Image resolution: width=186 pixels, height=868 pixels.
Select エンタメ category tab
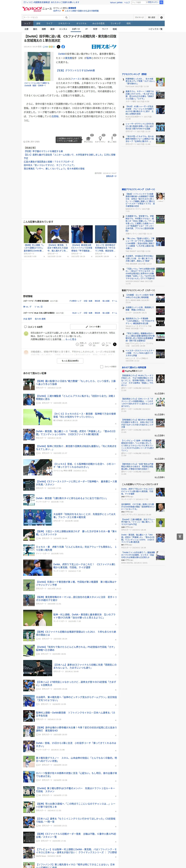click(x=63, y=29)
